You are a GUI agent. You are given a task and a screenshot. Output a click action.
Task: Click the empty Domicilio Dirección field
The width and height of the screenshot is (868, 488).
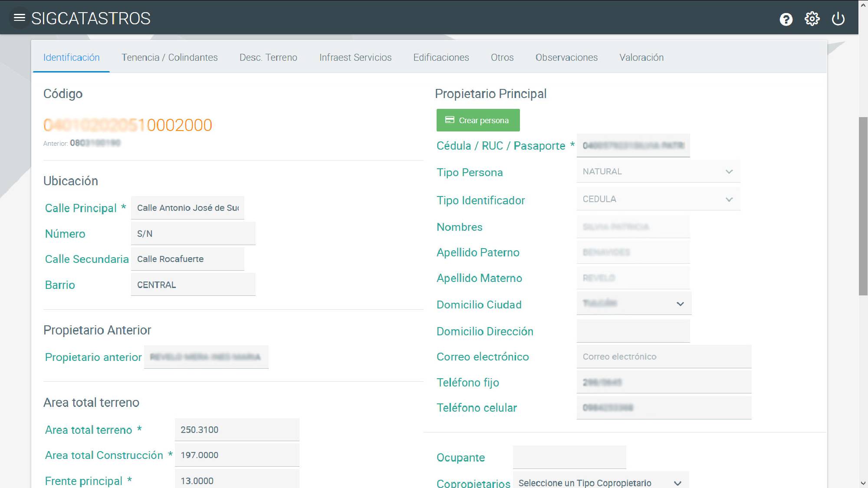pyautogui.click(x=633, y=331)
